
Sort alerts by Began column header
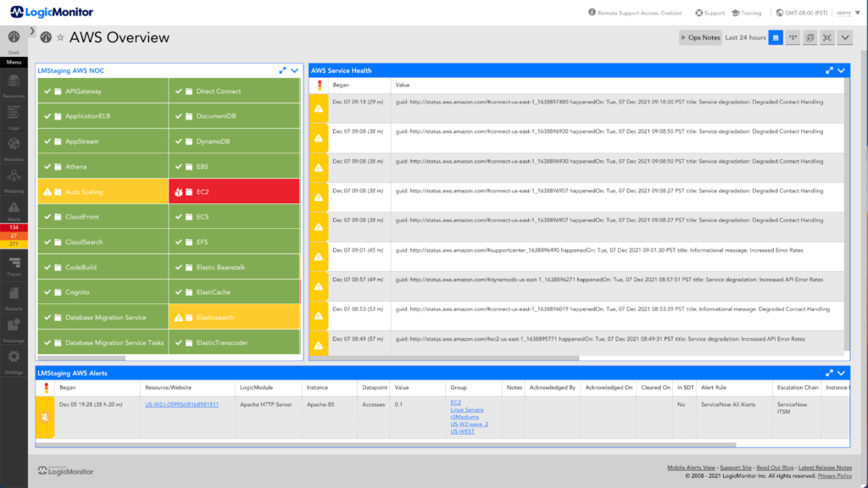(68, 388)
